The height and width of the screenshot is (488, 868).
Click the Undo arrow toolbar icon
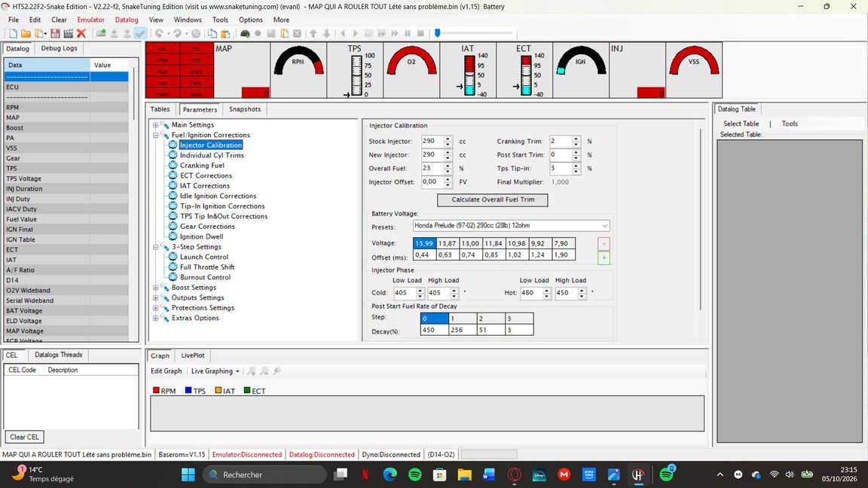(159, 34)
